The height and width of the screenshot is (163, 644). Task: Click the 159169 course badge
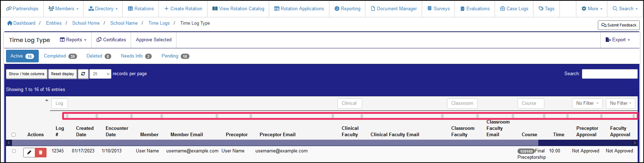[x=526, y=151]
